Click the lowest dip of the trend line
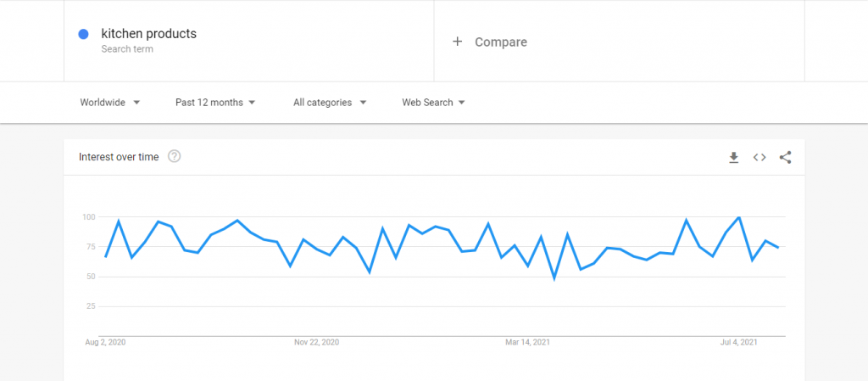The width and height of the screenshot is (868, 381). coord(554,278)
